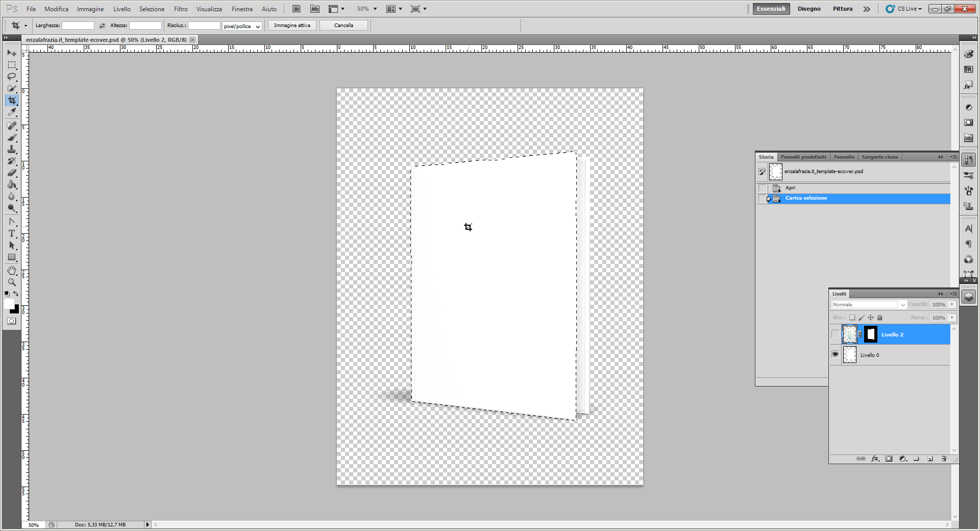Select the Lasso tool
Image resolution: width=980 pixels, height=531 pixels.
(x=12, y=77)
